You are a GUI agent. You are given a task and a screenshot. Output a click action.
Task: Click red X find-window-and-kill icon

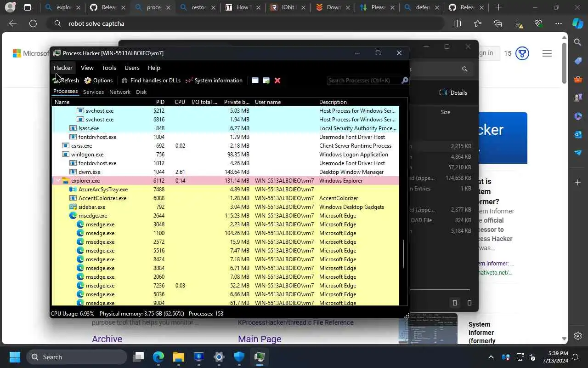point(277,80)
